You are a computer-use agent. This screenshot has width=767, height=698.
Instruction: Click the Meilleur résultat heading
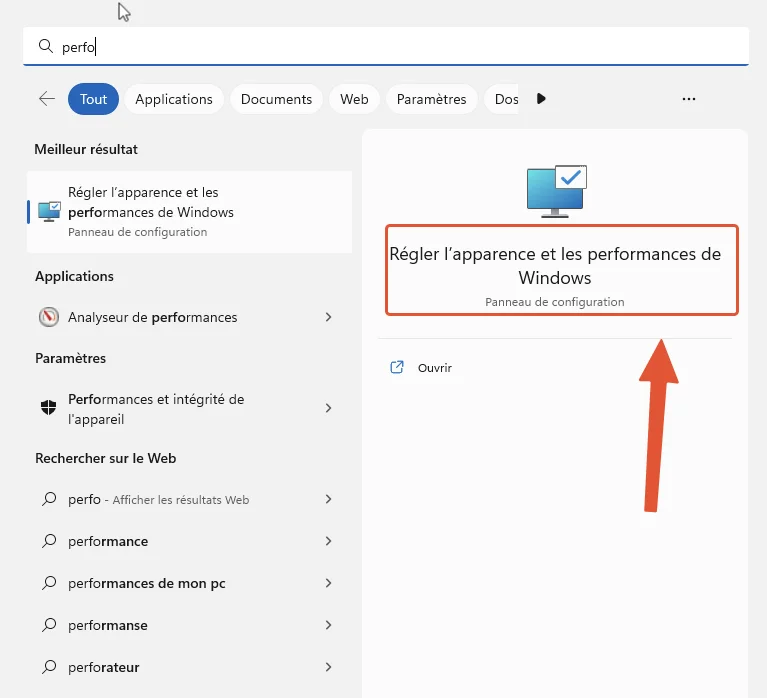(86, 149)
